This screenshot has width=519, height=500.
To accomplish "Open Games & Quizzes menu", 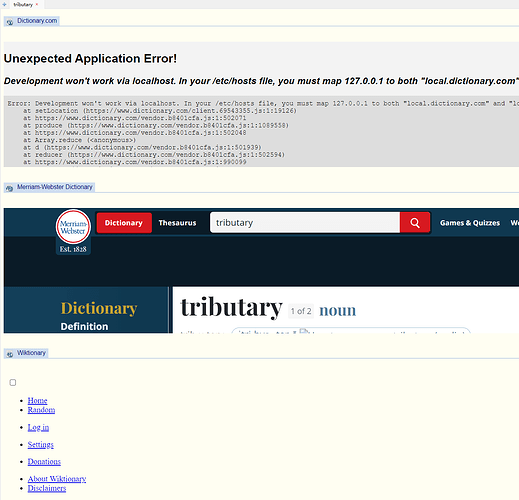I will pyautogui.click(x=470, y=223).
